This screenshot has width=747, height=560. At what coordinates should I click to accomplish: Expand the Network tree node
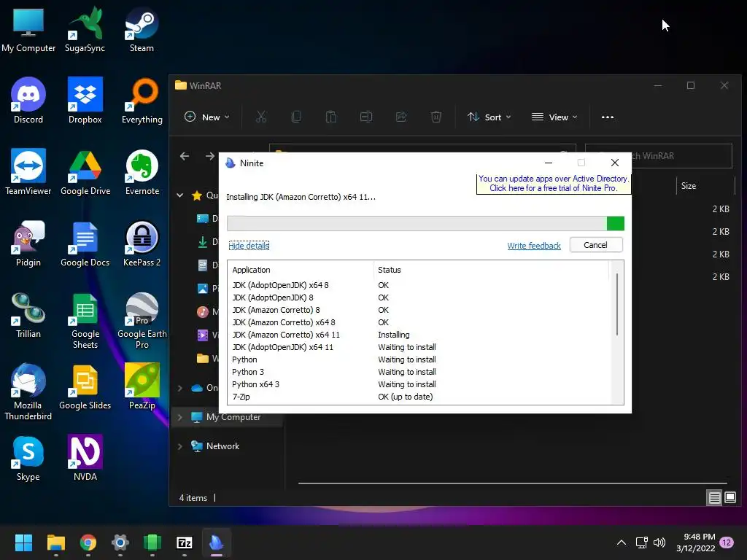coord(180,446)
